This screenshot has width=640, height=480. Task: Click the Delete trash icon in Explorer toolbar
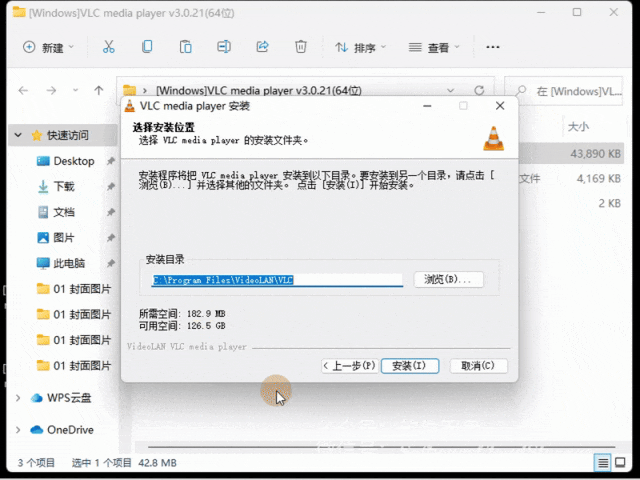coord(301,47)
